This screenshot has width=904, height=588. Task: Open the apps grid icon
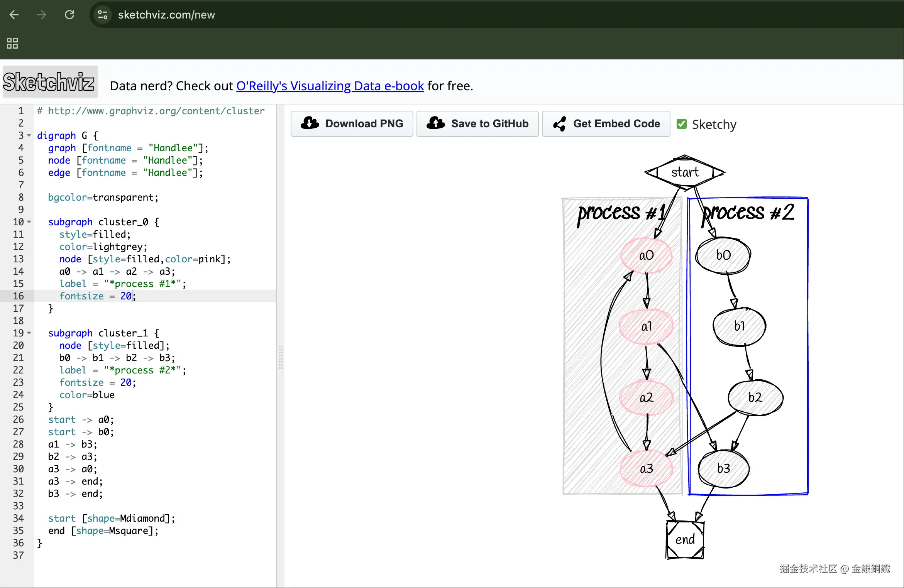pos(12,43)
